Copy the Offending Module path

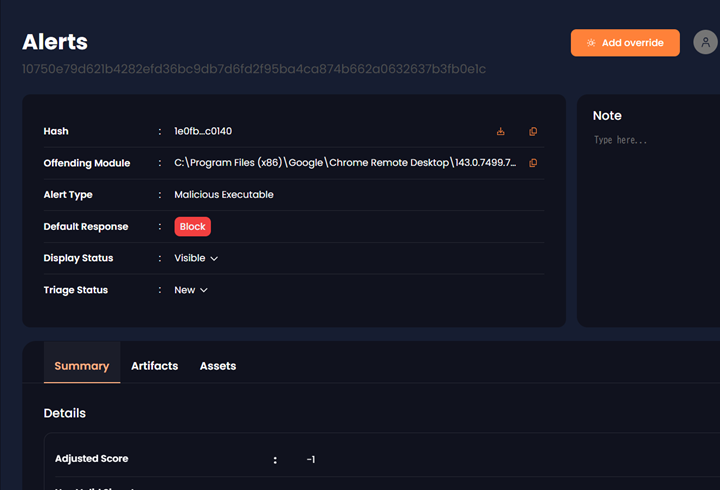pos(533,163)
